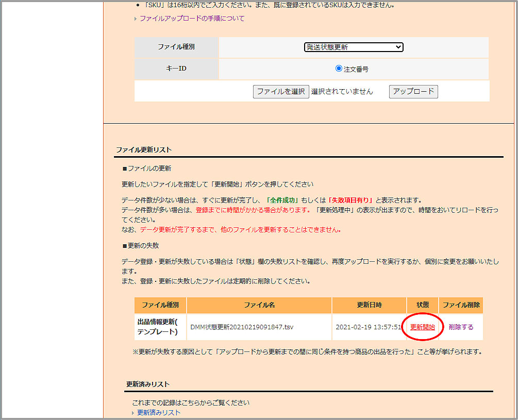
Task: Click the timestamp 2021-02-19 13:57:51
Action: 368,327
